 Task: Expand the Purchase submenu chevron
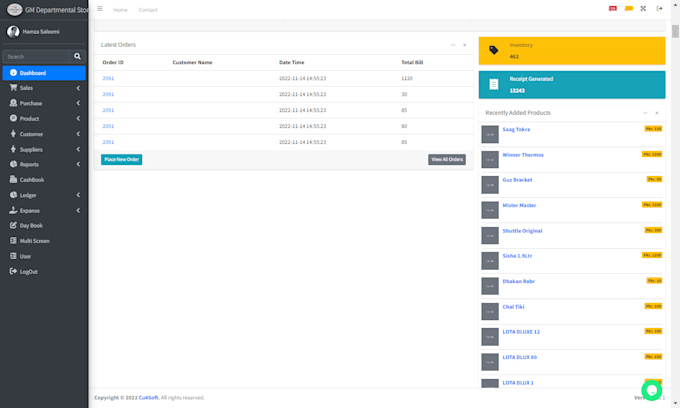pos(78,103)
